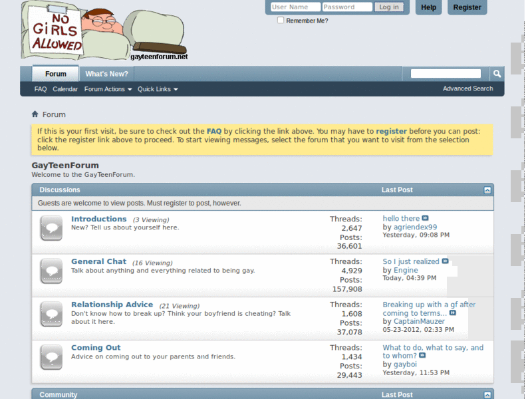Open the Introductions forum
The height and width of the screenshot is (399, 532).
point(98,219)
